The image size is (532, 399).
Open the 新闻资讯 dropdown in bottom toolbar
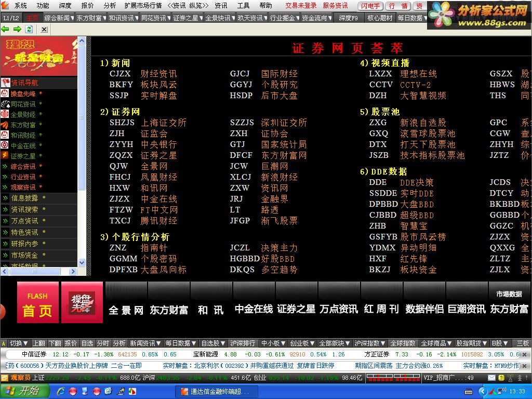[x=145, y=343]
